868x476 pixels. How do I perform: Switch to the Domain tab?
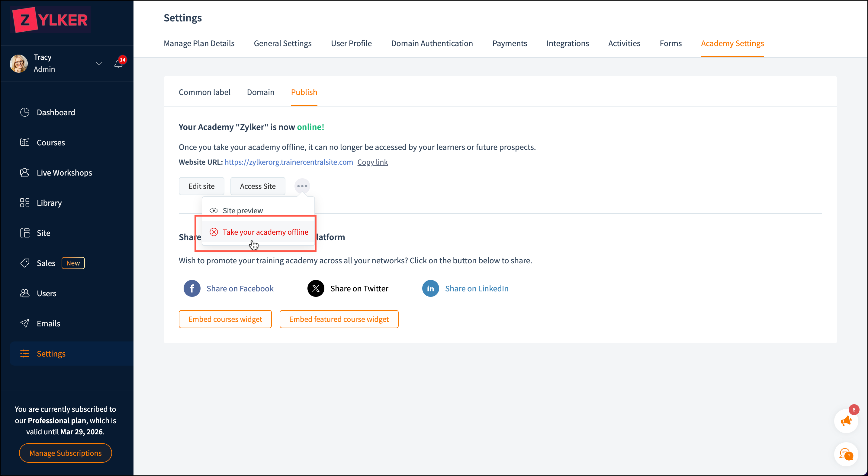260,92
